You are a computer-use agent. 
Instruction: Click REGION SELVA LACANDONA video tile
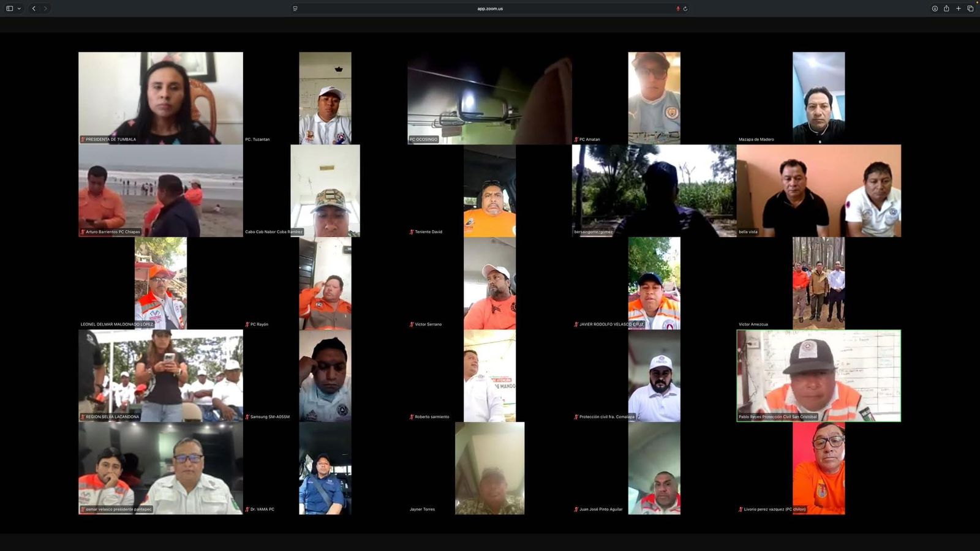160,375
